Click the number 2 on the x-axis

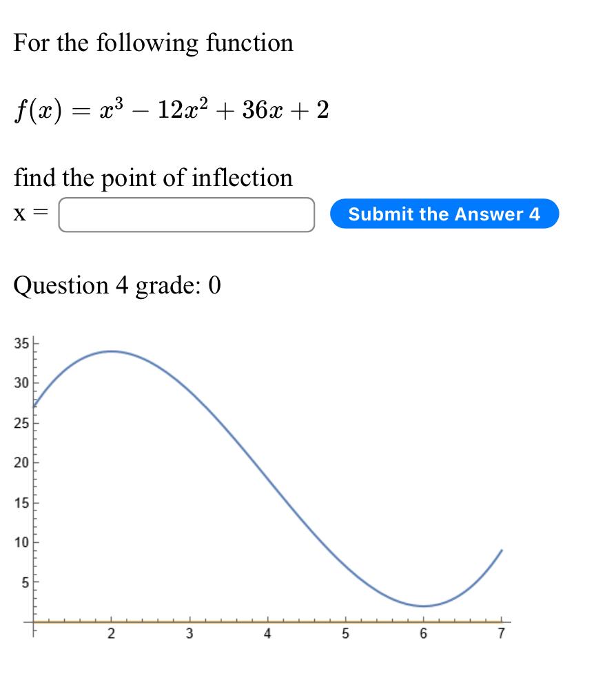coord(111,632)
